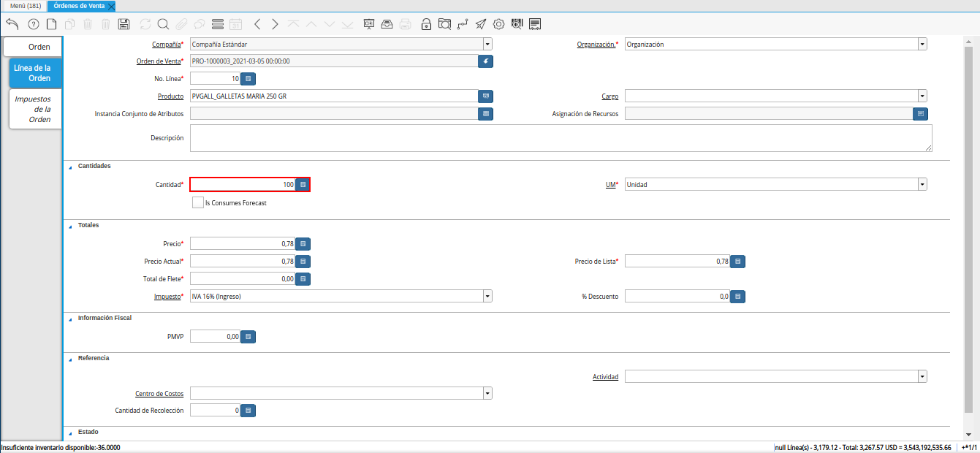Collapse the Referencia section

point(71,359)
